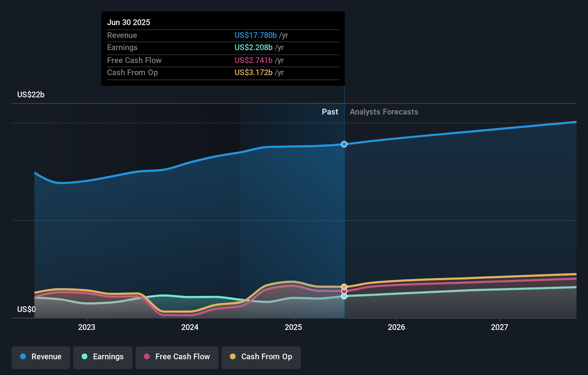Expand the 2025 timeline section
Viewport: 588px width, 375px height.
pyautogui.click(x=293, y=327)
